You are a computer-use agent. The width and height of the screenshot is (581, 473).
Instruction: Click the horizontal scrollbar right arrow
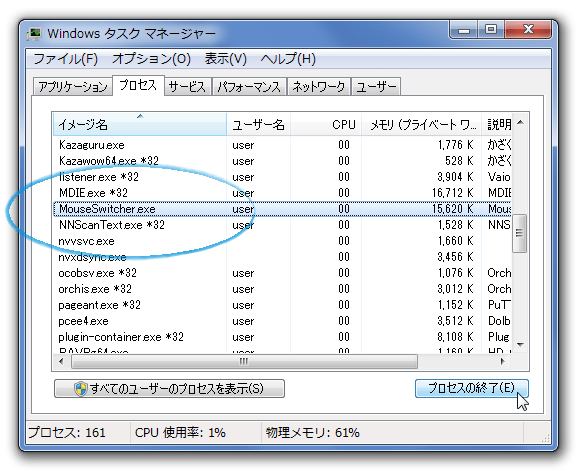click(x=502, y=361)
